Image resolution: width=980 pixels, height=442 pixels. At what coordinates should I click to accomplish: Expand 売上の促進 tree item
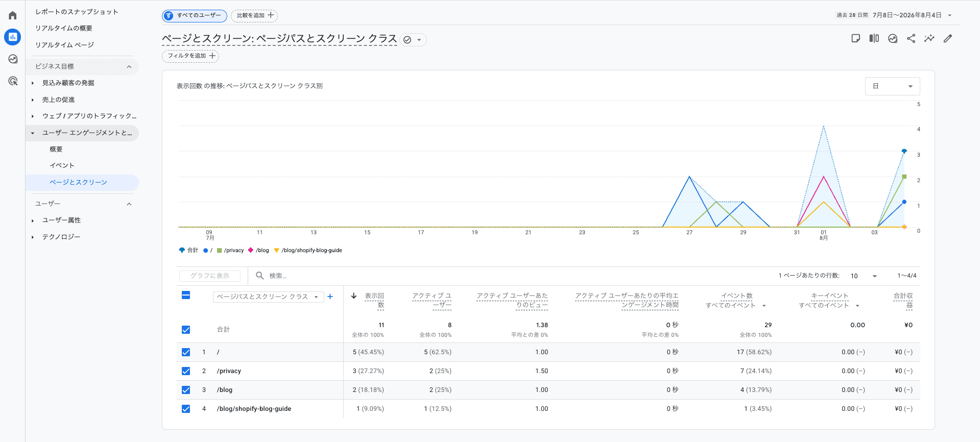point(33,100)
